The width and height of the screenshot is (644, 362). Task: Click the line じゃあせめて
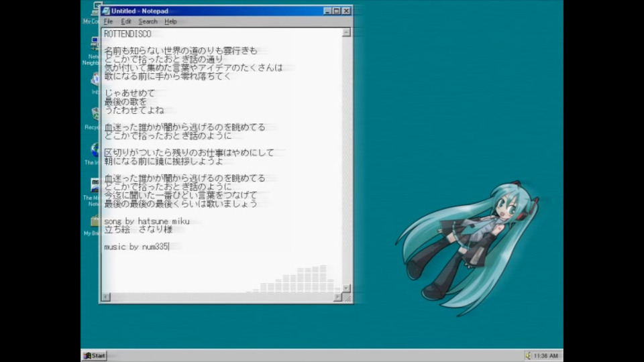129,93
